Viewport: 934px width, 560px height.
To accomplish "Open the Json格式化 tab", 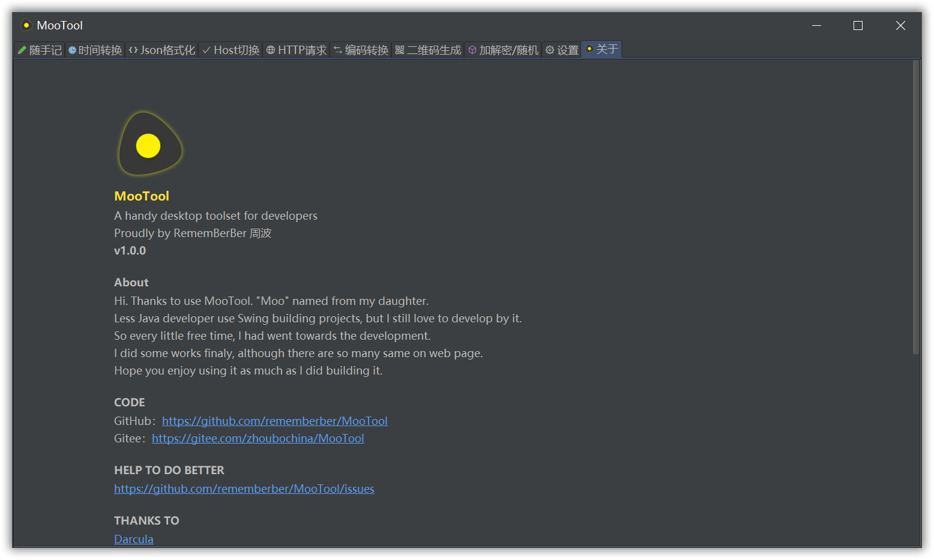I will (x=161, y=50).
